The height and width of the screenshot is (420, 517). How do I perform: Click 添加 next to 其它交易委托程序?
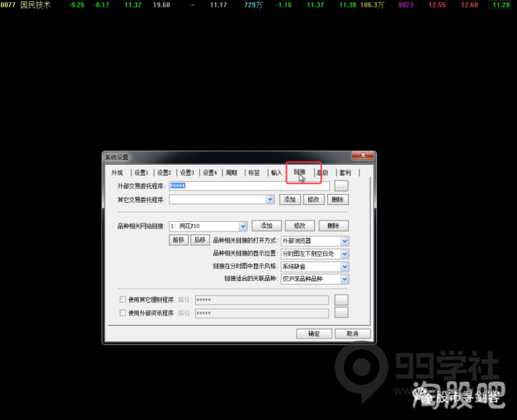click(290, 199)
